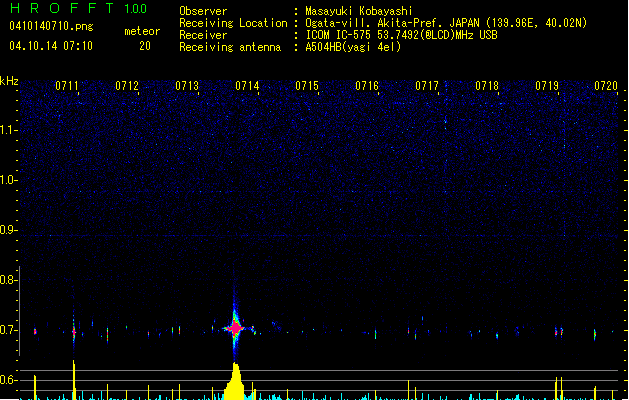Click the 1.0 kHz axis label
629x400 pixels.
point(11,180)
